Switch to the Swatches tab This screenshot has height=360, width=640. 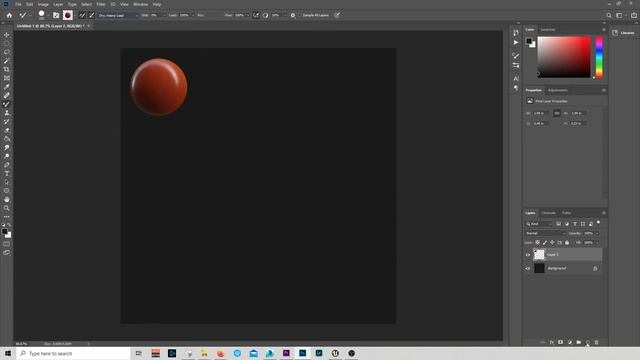[548, 29]
